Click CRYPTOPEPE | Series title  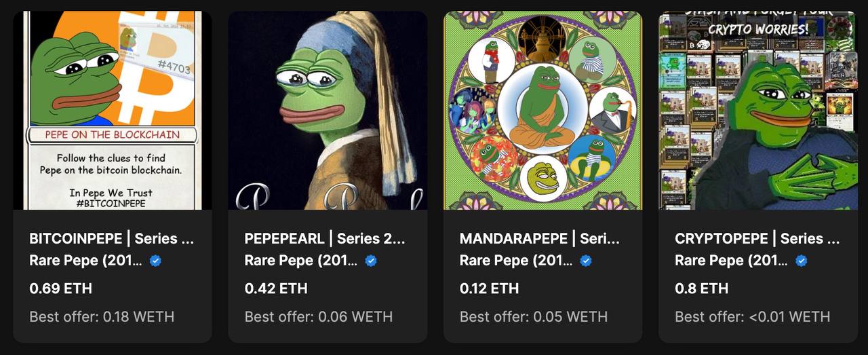[x=757, y=238]
